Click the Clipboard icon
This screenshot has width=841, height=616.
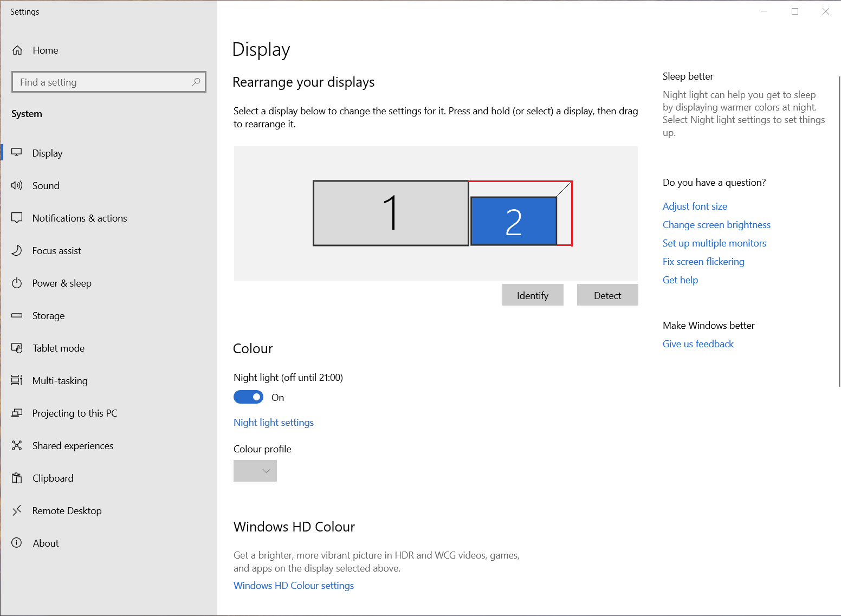click(17, 478)
